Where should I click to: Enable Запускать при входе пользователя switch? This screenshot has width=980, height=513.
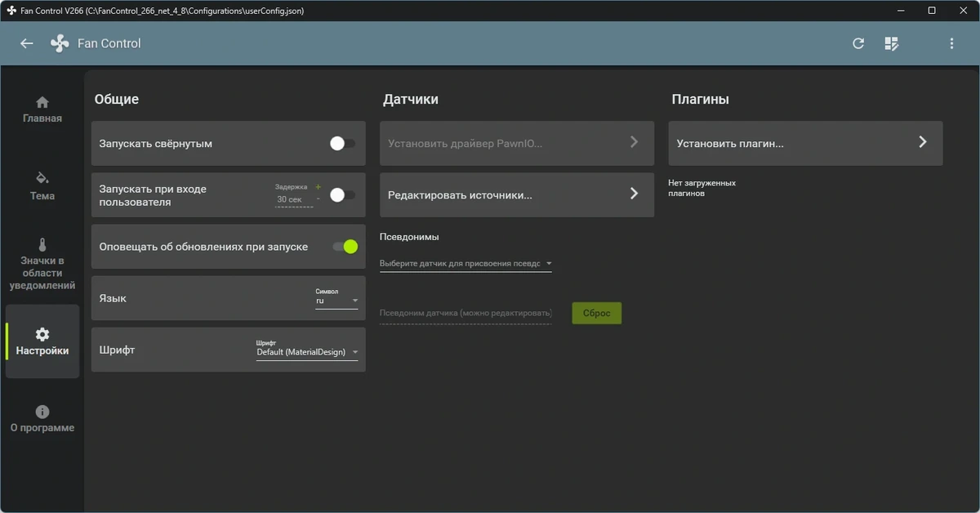click(x=342, y=195)
